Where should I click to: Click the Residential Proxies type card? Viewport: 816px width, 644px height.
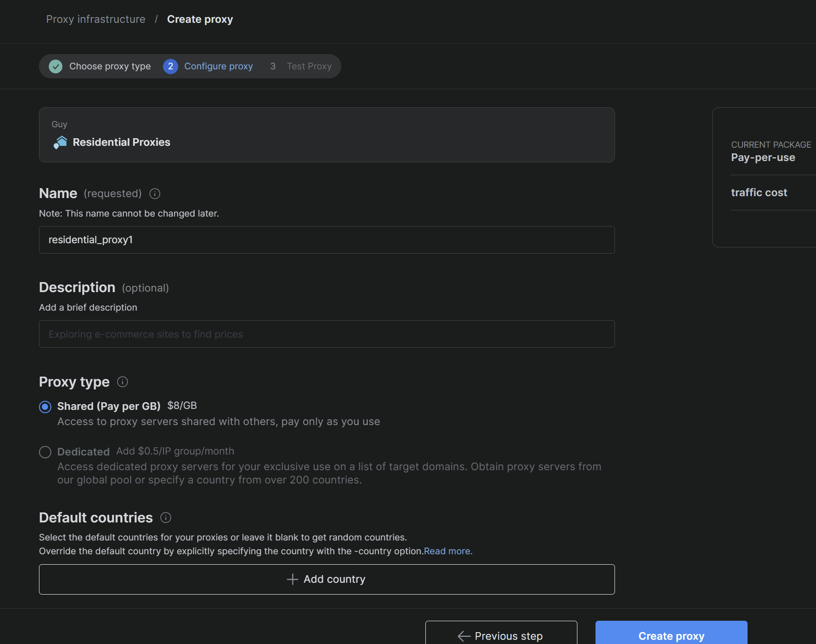pyautogui.click(x=326, y=135)
